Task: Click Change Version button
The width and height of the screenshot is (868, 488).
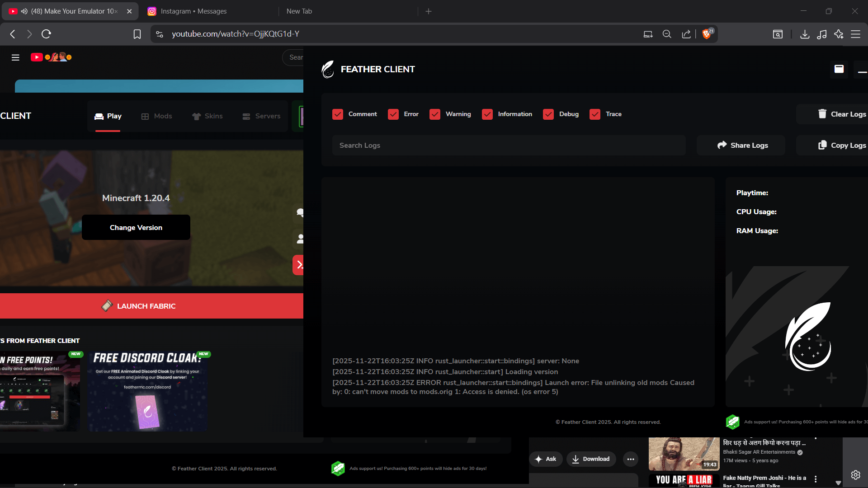Action: click(x=136, y=227)
